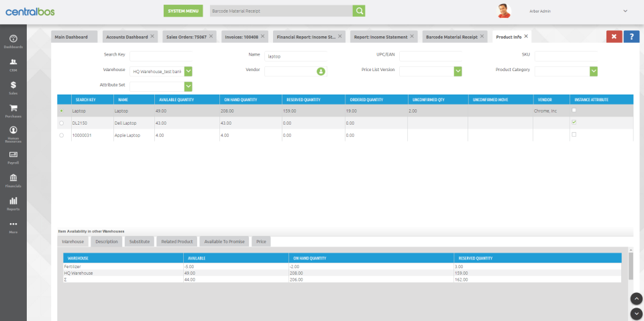The width and height of the screenshot is (644, 321).
Task: Sort by Vendor column header
Action: pos(551,100)
